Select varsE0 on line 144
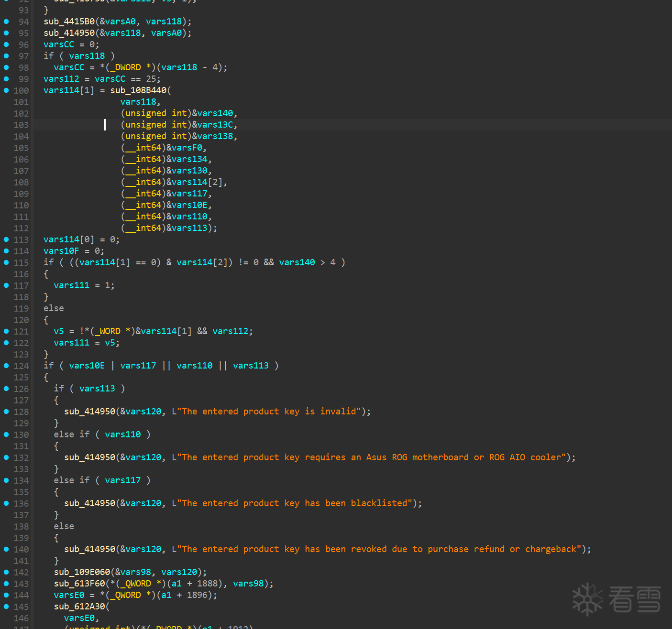Viewport: 672px width, 629px height. point(69,595)
